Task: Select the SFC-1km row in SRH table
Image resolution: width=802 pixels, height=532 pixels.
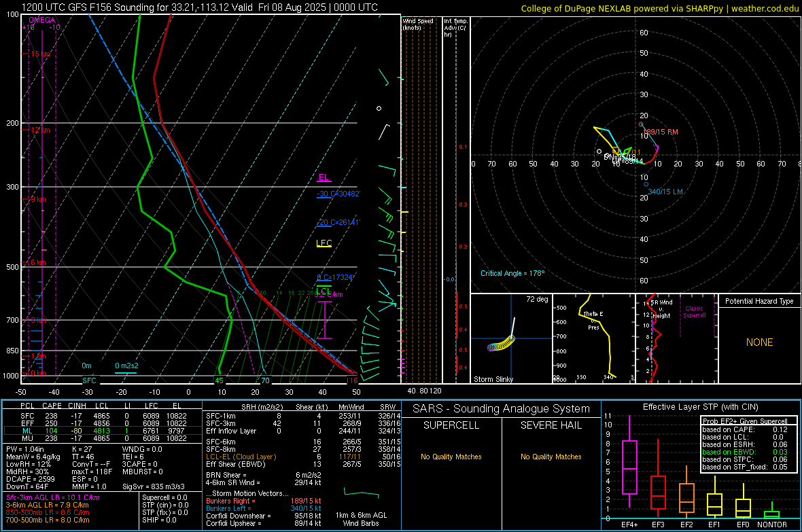Action: pos(301,416)
